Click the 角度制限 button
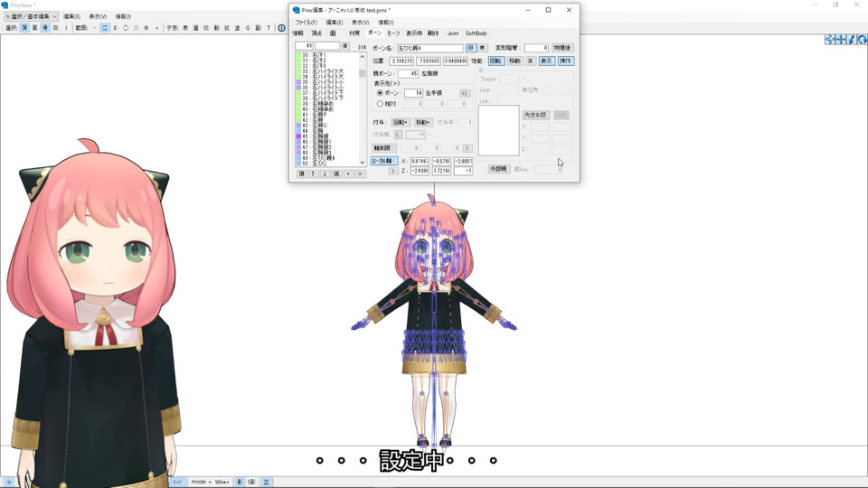 pyautogui.click(x=535, y=115)
